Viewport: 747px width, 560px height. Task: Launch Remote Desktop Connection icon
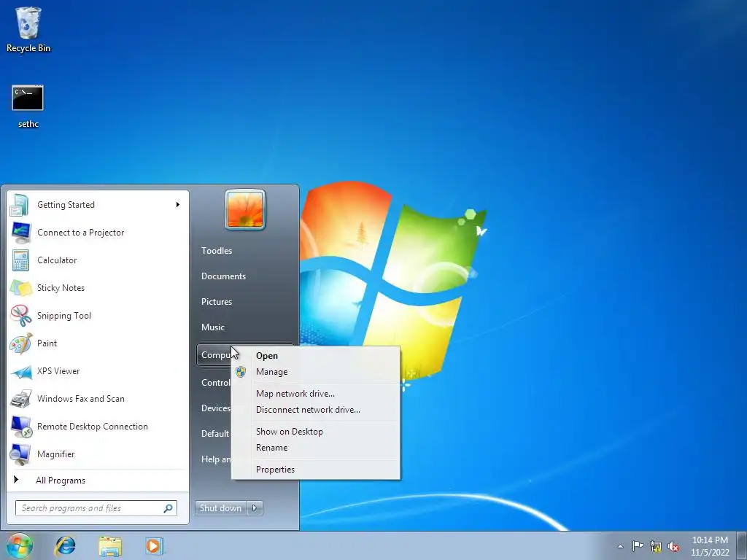20,426
